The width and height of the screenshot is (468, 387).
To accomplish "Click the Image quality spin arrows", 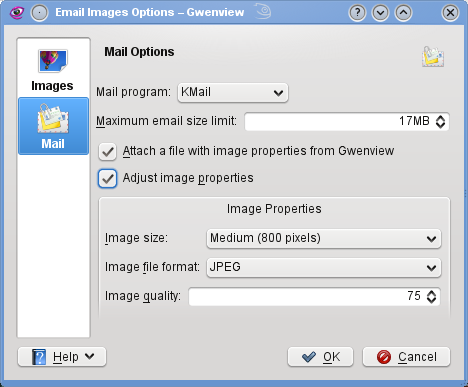I will 432,296.
